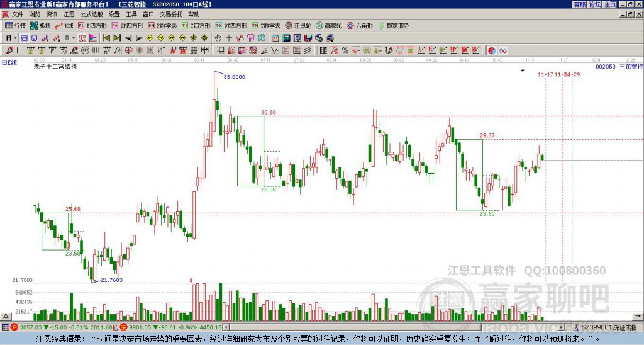
Task: Click the 论坛 link in title bar
Action: [x=595, y=4]
